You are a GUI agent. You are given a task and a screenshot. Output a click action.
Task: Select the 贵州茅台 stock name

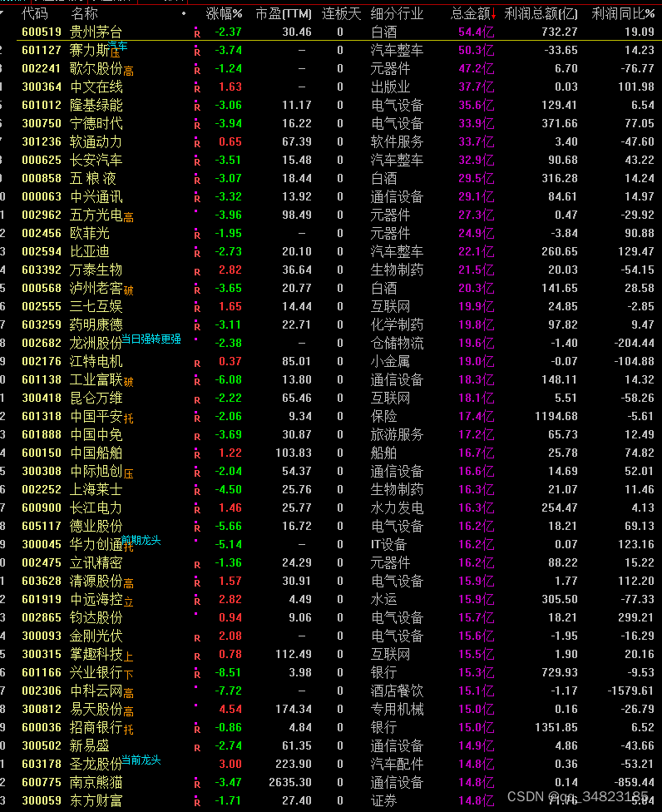coord(96,32)
